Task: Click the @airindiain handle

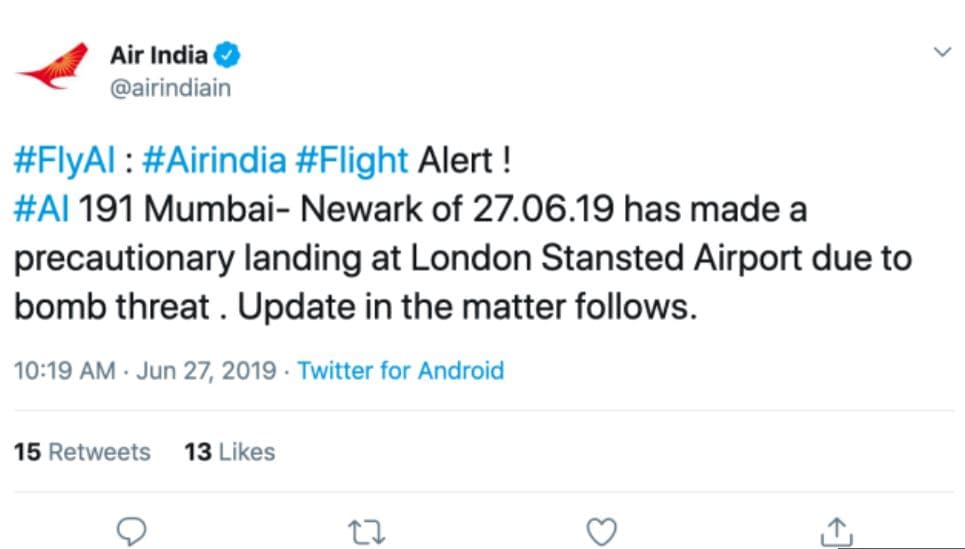Action: click(170, 88)
